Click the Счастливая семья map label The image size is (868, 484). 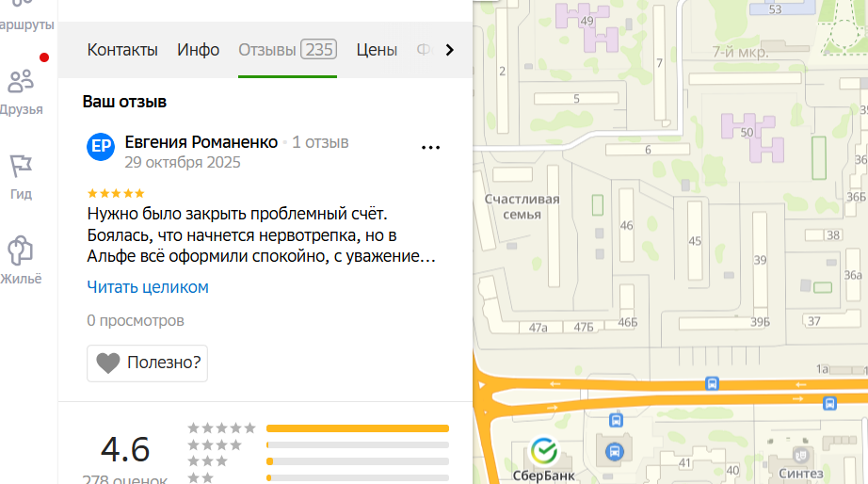[522, 206]
